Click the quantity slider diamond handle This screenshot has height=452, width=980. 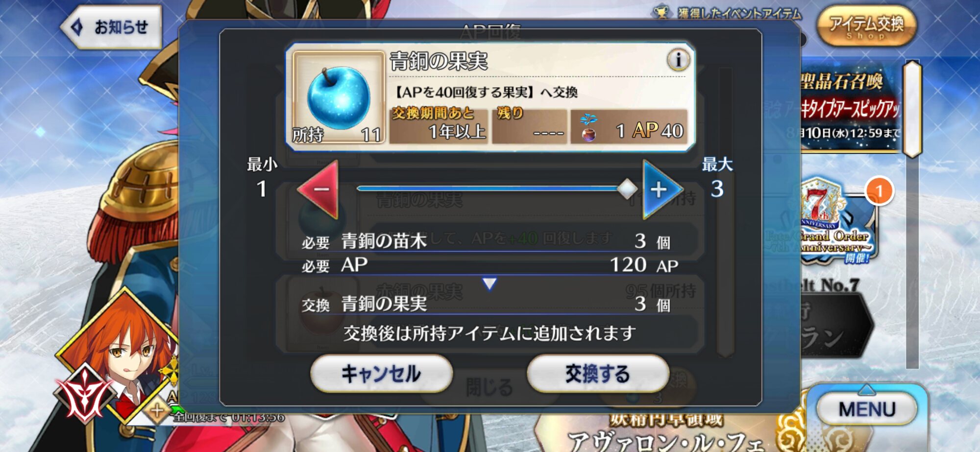(x=627, y=189)
